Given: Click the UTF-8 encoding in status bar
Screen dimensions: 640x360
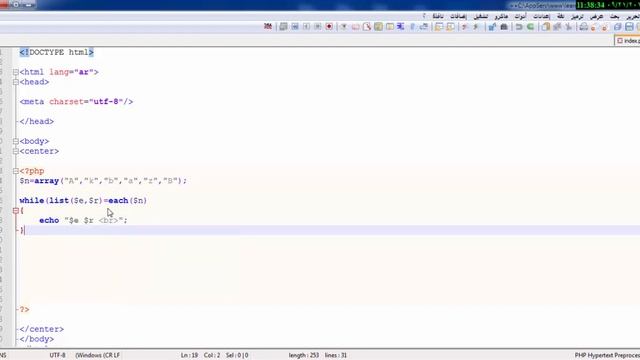Looking at the screenshot, I should coord(58,355).
